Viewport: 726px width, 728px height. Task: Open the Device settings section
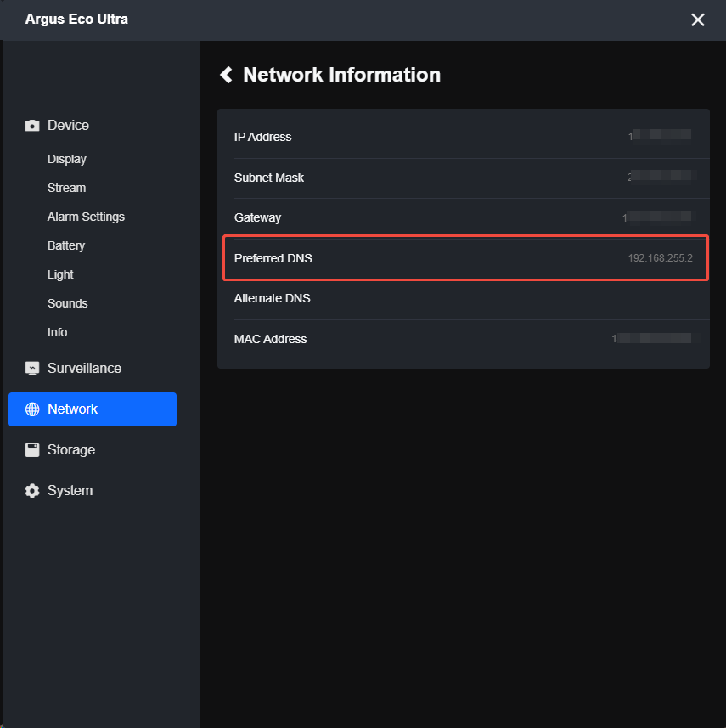pos(68,126)
